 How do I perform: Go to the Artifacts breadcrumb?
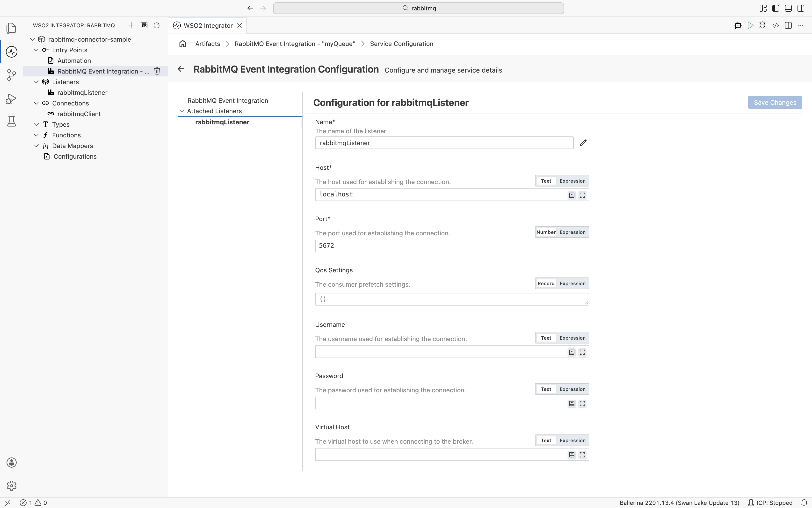(208, 44)
